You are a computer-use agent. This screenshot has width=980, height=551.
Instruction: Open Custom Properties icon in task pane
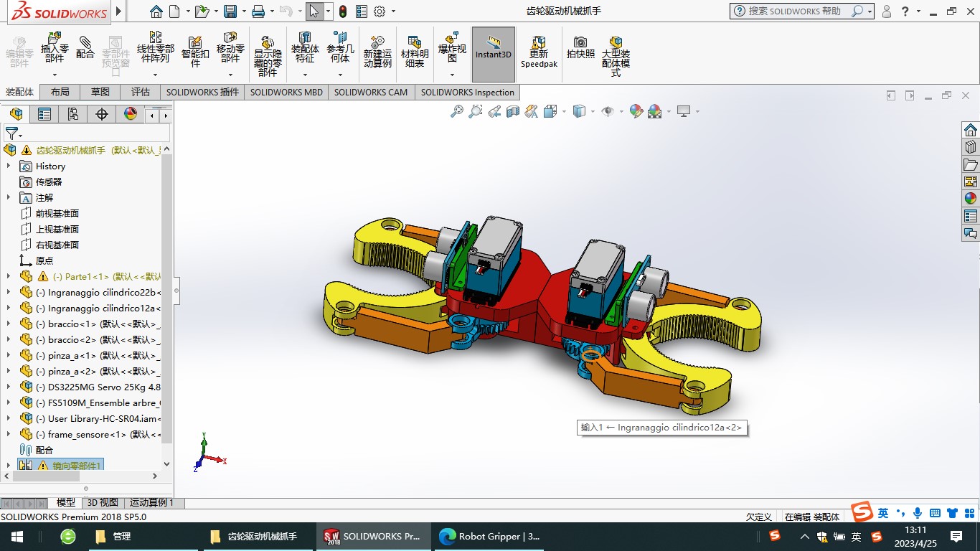pos(971,216)
